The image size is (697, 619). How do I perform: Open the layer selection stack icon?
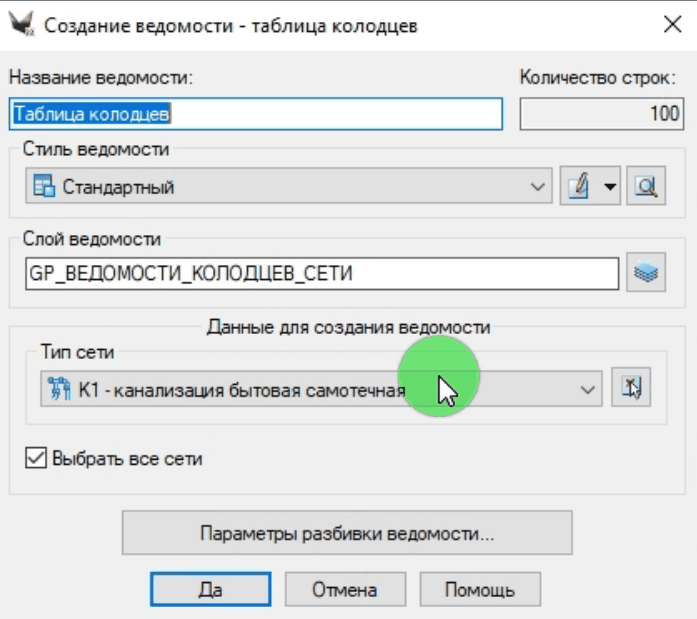[x=646, y=272]
